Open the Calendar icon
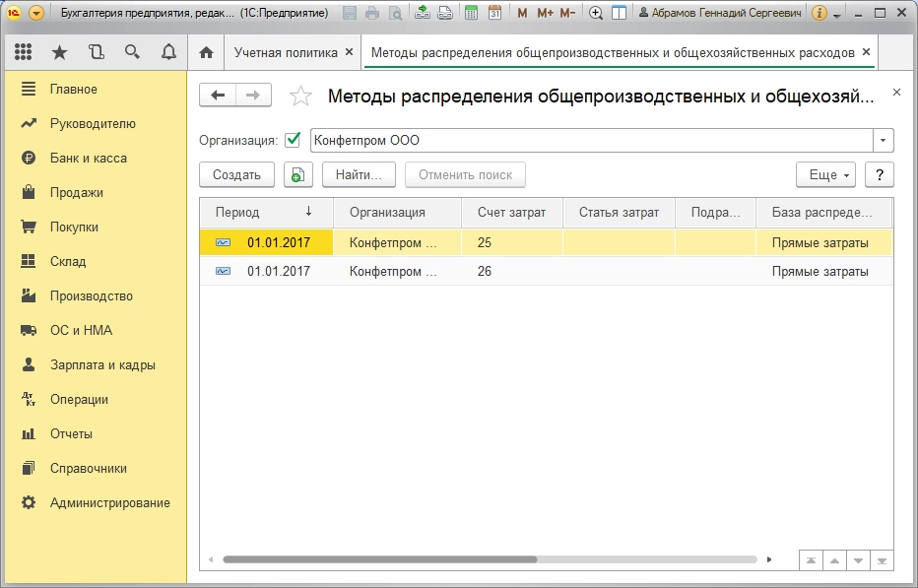Viewport: 918px width, 588px height. [x=494, y=12]
